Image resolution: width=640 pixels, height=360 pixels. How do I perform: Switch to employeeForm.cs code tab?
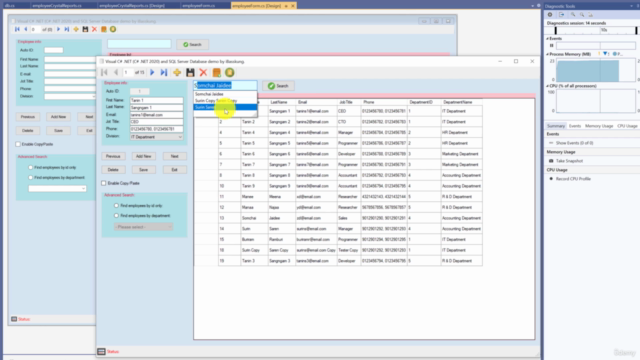point(198,6)
